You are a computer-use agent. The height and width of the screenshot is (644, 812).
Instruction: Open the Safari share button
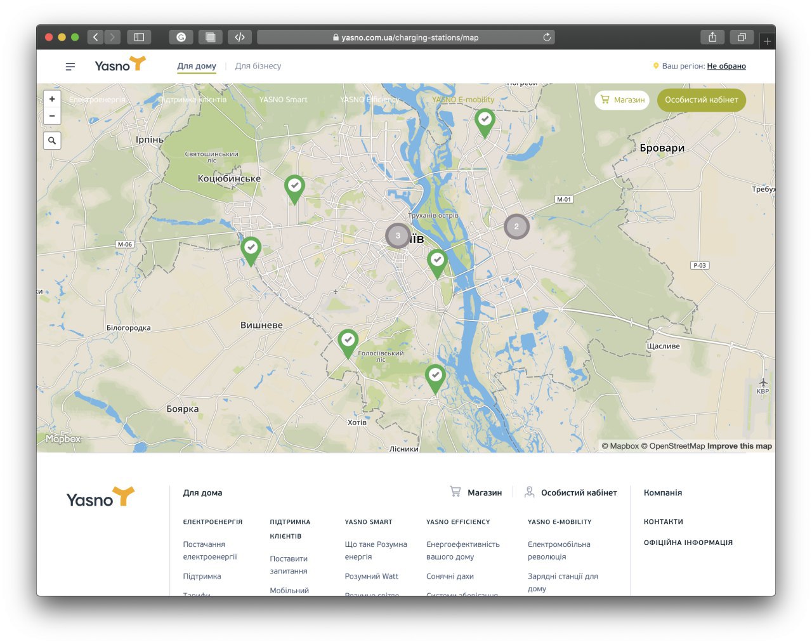point(712,37)
